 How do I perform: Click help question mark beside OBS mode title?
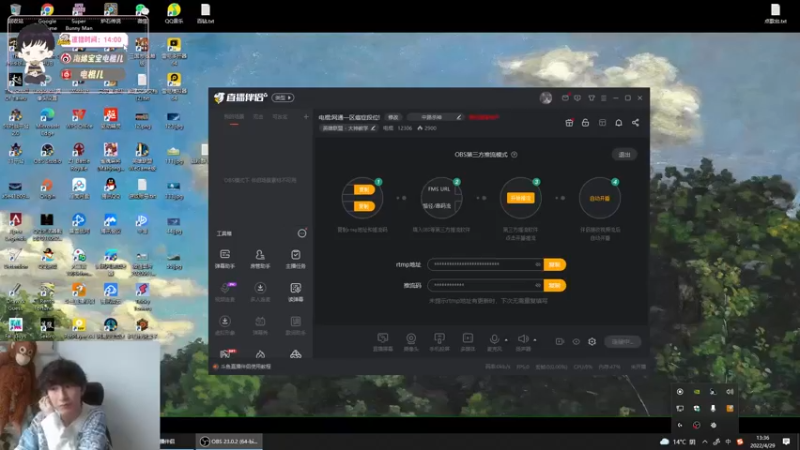point(514,155)
